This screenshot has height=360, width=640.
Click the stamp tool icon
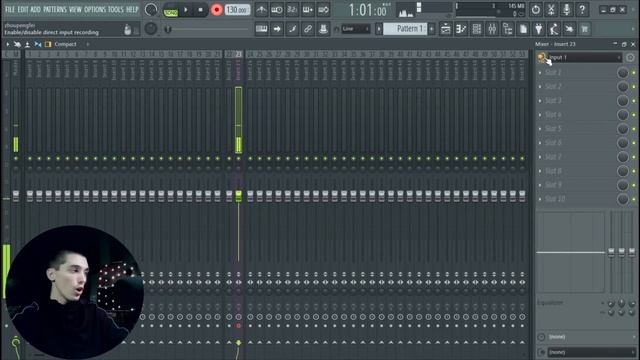[323, 29]
